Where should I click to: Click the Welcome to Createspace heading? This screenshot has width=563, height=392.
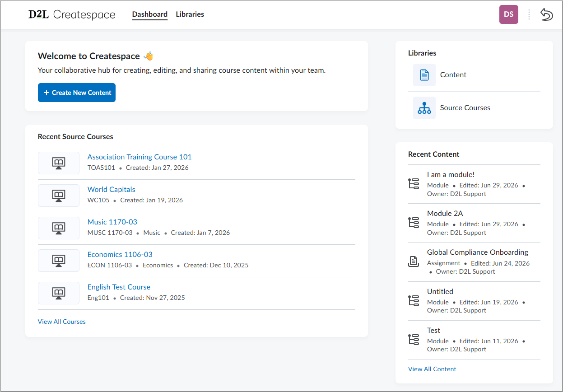point(89,56)
